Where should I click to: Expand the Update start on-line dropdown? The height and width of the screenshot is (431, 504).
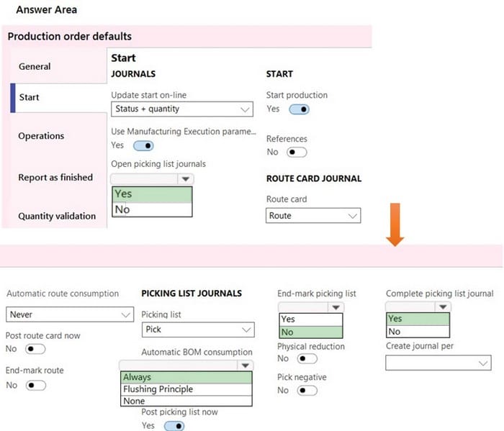182,109
